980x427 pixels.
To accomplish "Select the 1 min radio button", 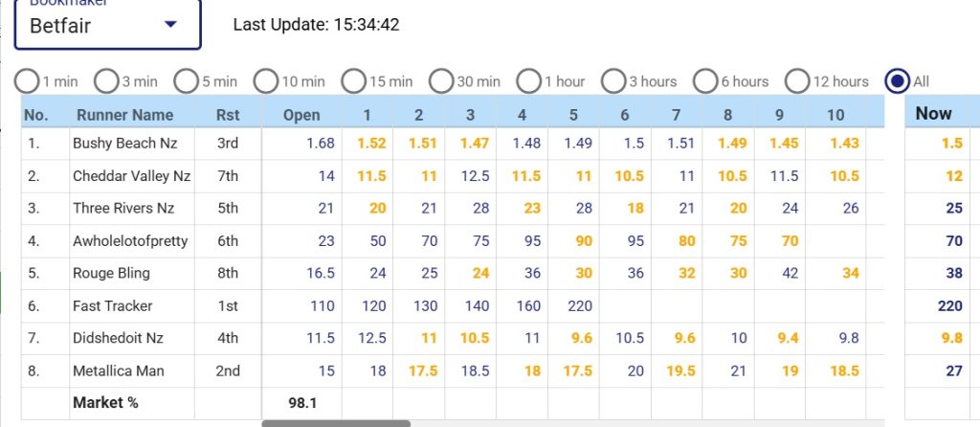I will click(x=28, y=81).
